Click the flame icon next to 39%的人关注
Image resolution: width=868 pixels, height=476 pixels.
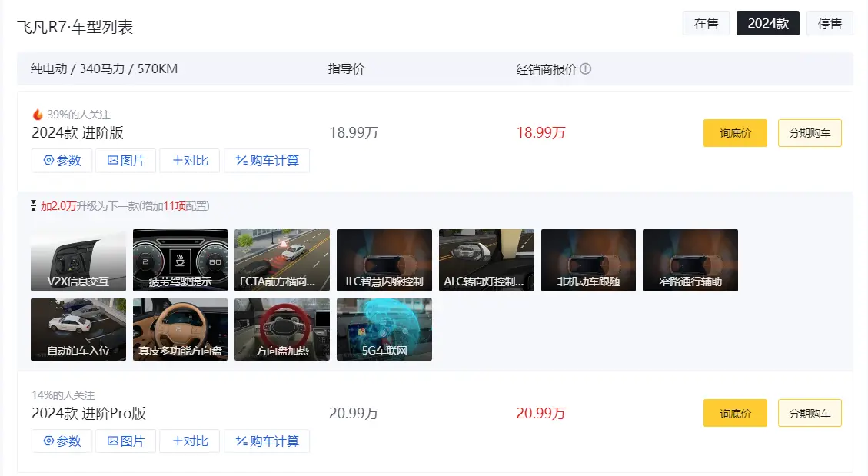tap(38, 115)
